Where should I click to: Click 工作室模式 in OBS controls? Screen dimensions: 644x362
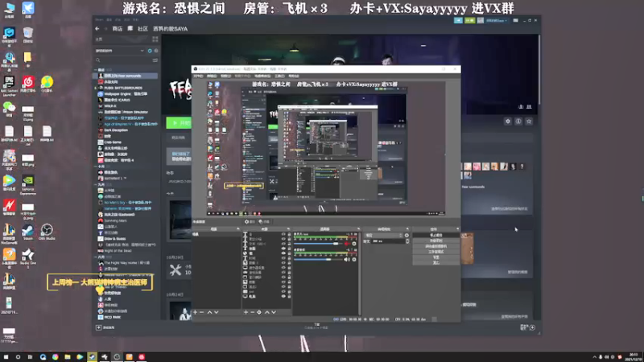tap(436, 252)
